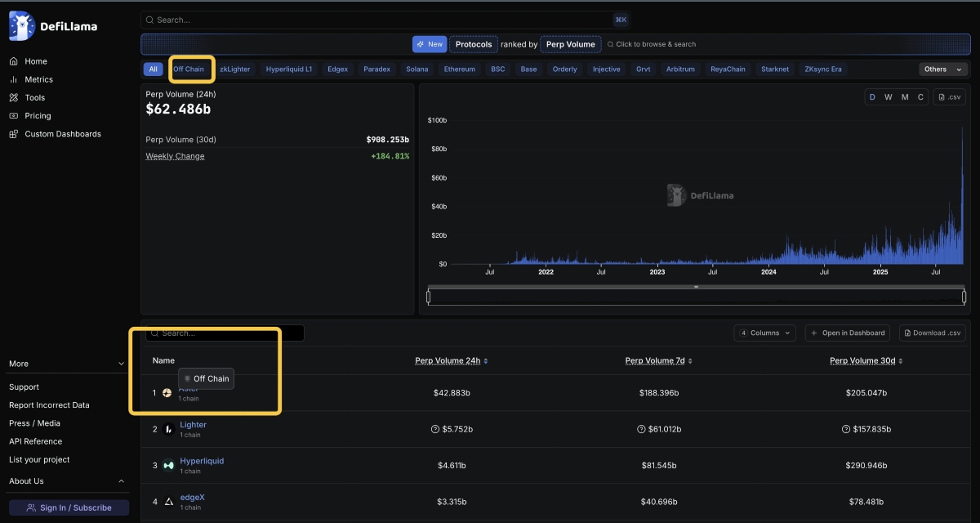The width and height of the screenshot is (980, 523).
Task: Click the Tools sidebar icon
Action: tap(14, 97)
